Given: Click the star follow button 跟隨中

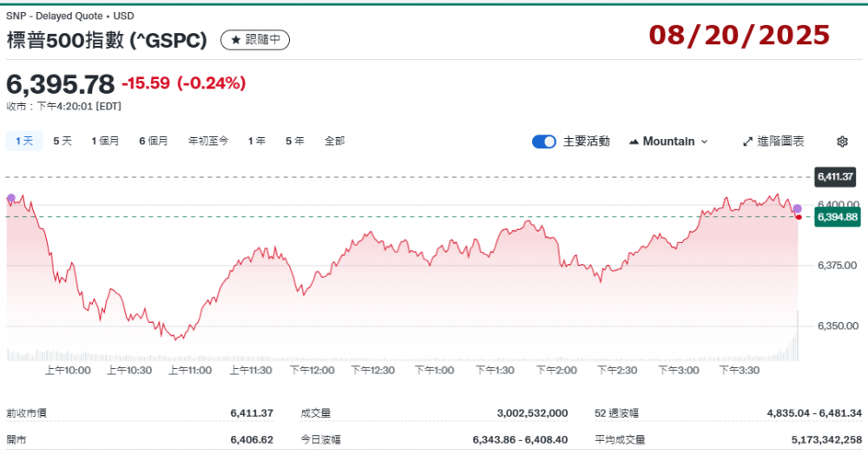Looking at the screenshot, I should point(255,40).
